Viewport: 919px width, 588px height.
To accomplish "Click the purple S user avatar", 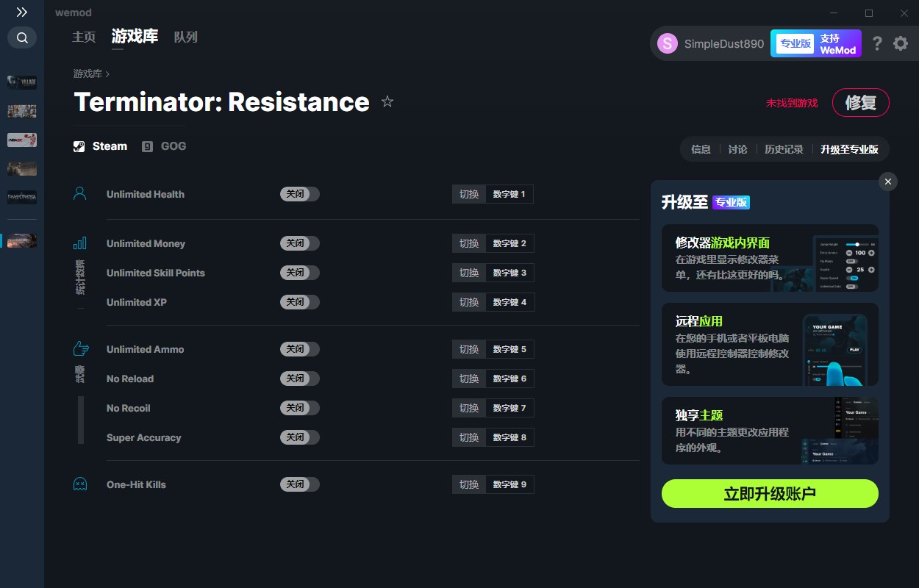I will [x=668, y=43].
